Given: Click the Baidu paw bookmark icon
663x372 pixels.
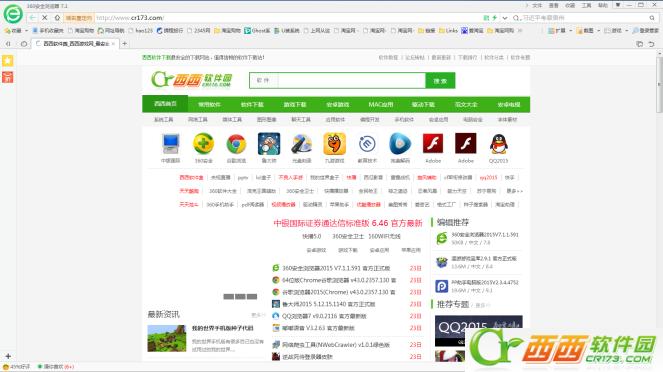Looking at the screenshot, I should [x=464, y=30].
